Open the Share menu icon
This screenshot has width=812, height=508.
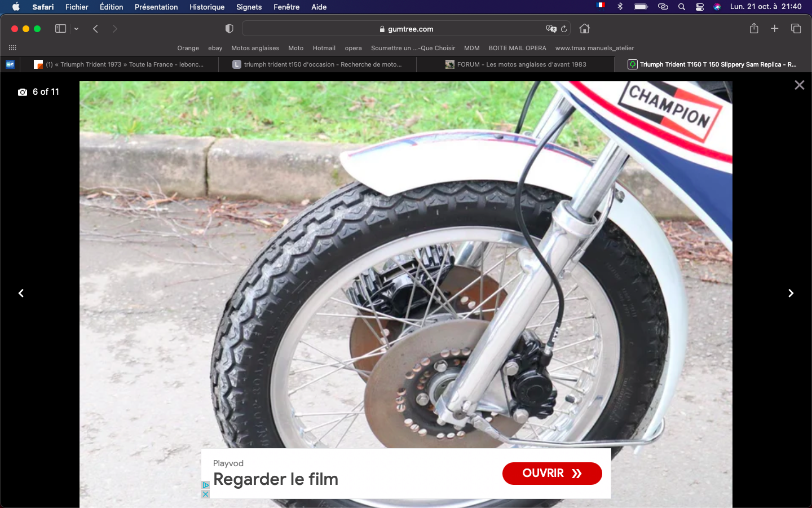[x=754, y=28]
